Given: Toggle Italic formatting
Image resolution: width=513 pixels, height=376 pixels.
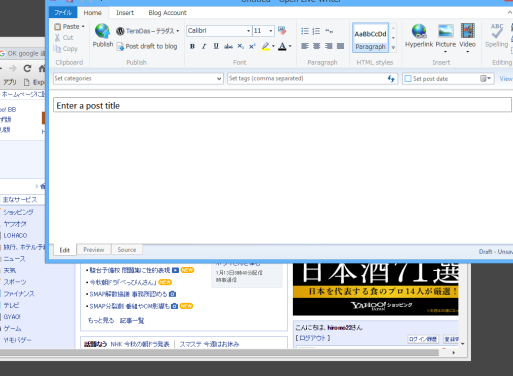Looking at the screenshot, I should click(x=204, y=46).
